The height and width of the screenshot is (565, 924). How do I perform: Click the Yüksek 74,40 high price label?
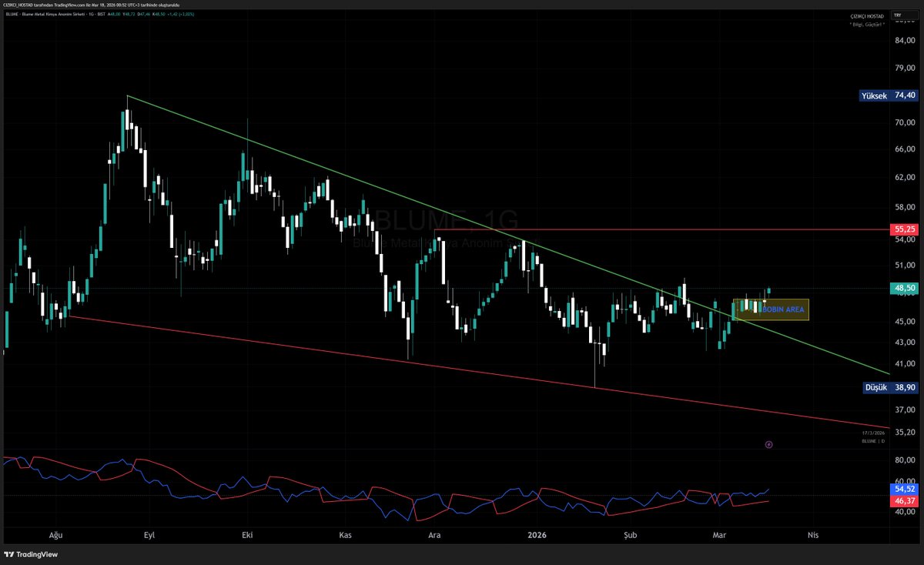pos(890,95)
